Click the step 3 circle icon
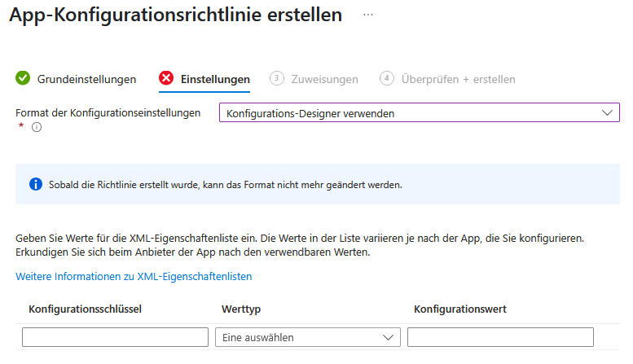The height and width of the screenshot is (364, 633). [277, 78]
